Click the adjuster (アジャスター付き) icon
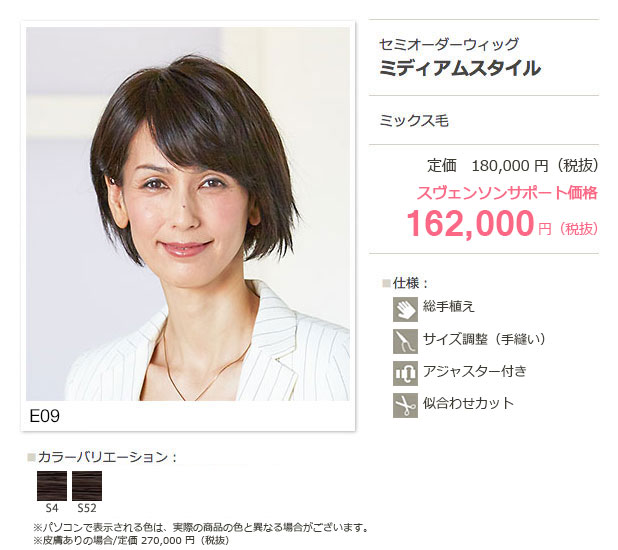The width and height of the screenshot is (618, 550). 405,373
